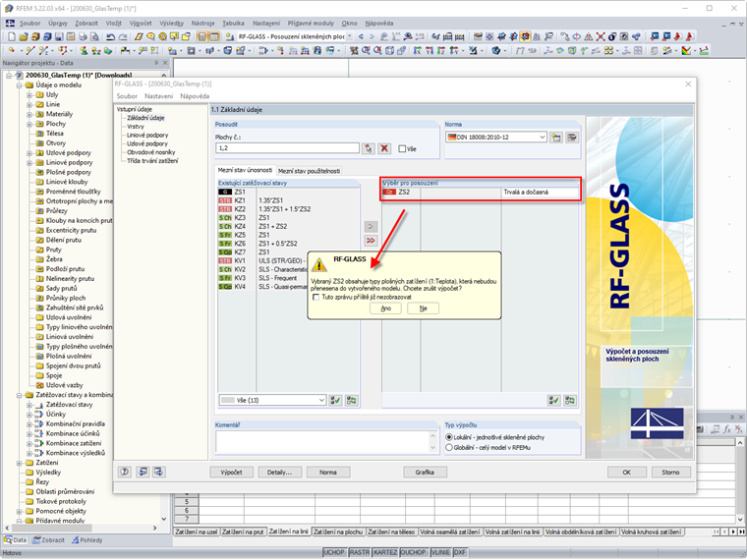Screen dimensions: 747x560
Task: Click the next table icon at the dialog's bottom left
Action: pos(158,472)
